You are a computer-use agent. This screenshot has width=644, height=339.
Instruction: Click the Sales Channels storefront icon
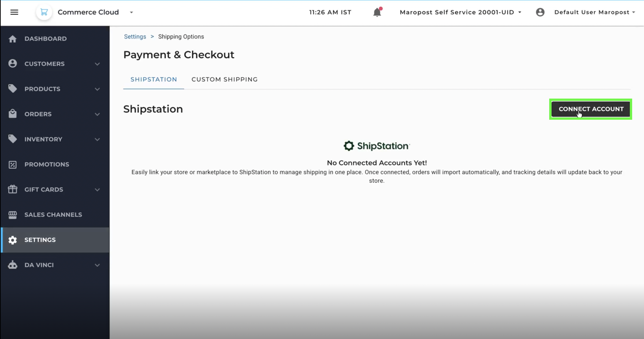pos(12,215)
